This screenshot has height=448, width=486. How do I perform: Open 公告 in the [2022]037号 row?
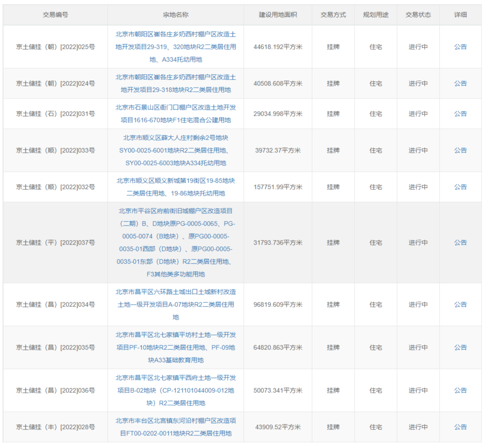click(460, 242)
